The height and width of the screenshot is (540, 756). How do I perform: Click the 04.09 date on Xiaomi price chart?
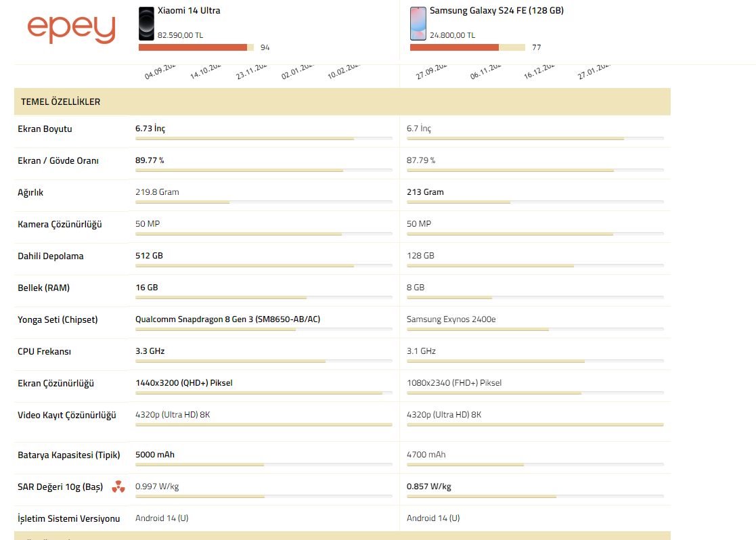pyautogui.click(x=160, y=71)
